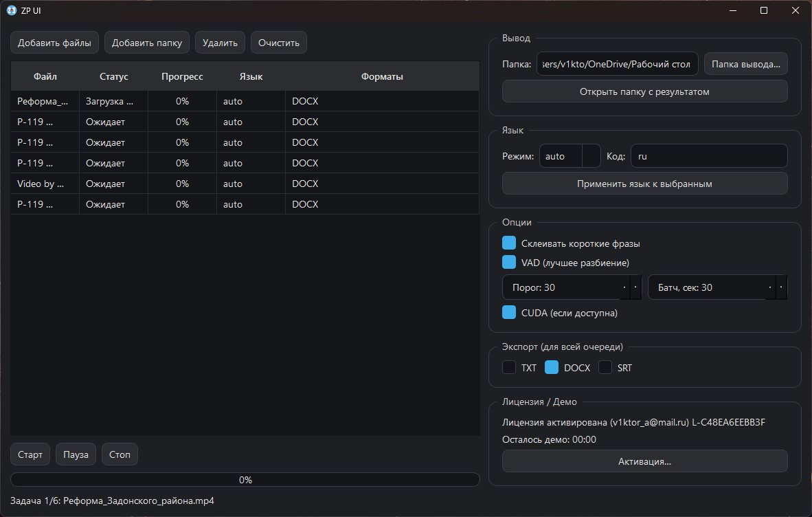Click the 'Файл' column header
The width and height of the screenshot is (812, 517).
click(45, 76)
